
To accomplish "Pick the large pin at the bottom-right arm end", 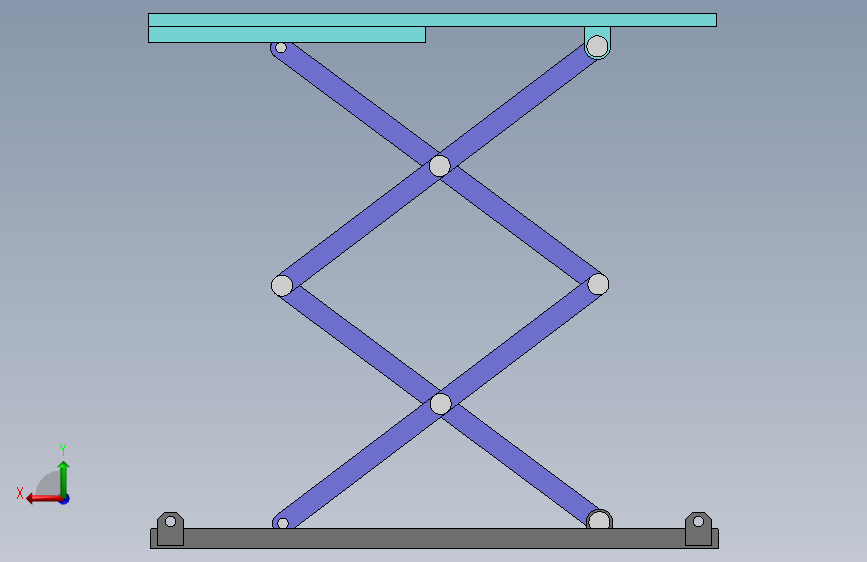I will coord(599,521).
